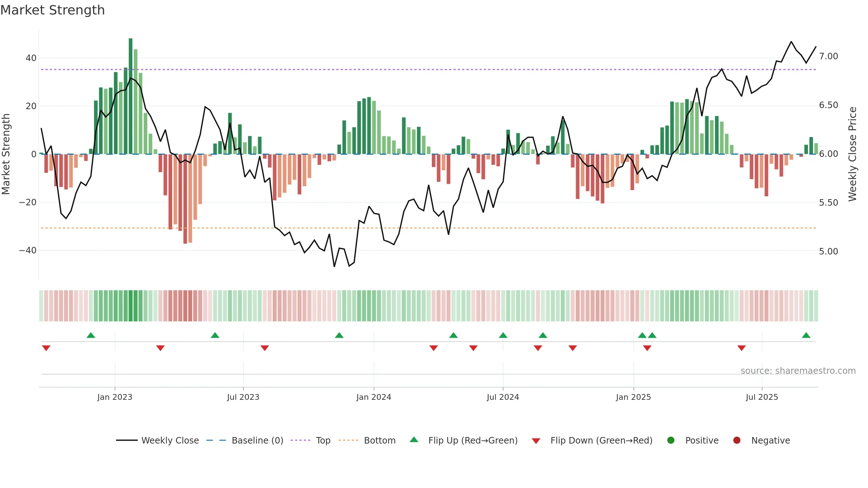Click the Jul 2024 x-axis label

(503, 397)
